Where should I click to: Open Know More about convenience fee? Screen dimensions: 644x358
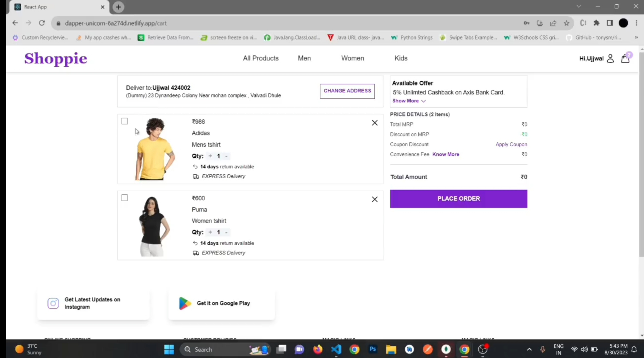click(x=446, y=154)
